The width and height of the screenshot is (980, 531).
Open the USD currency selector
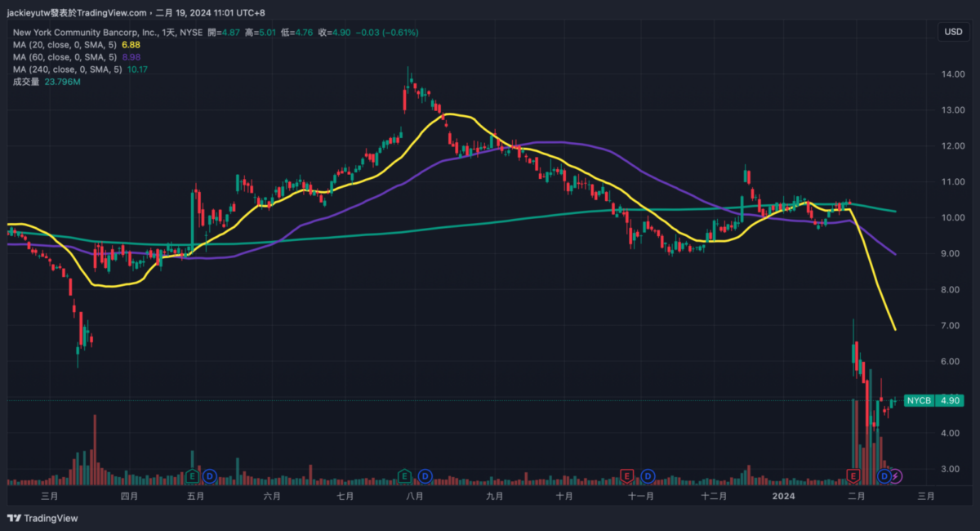coord(953,32)
